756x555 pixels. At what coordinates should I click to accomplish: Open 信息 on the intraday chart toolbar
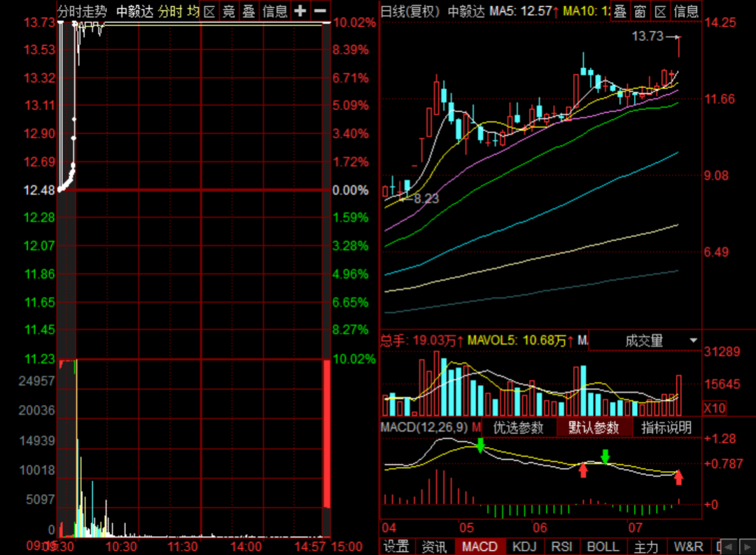(275, 11)
